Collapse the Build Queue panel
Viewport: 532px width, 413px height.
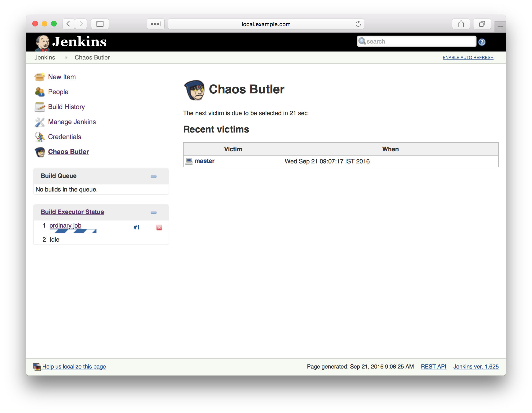[x=153, y=176]
